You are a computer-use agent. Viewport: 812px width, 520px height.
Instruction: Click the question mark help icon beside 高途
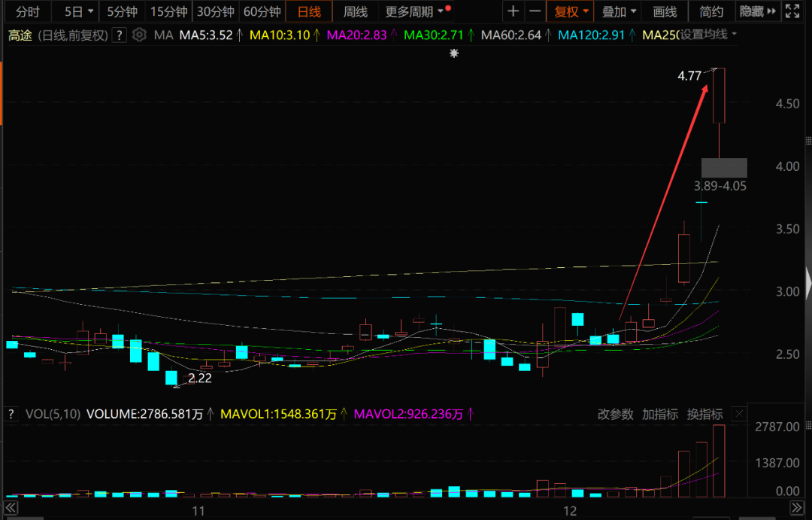120,35
